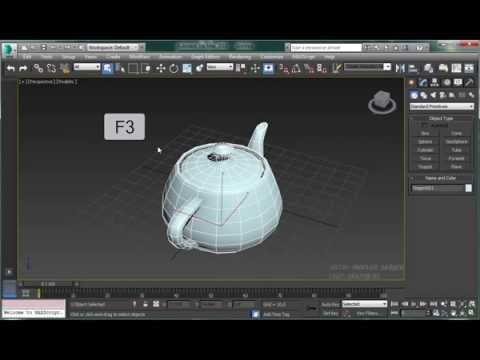Screen dimensions: 480x360
Task: Click the object color swatch
Action: (468, 188)
